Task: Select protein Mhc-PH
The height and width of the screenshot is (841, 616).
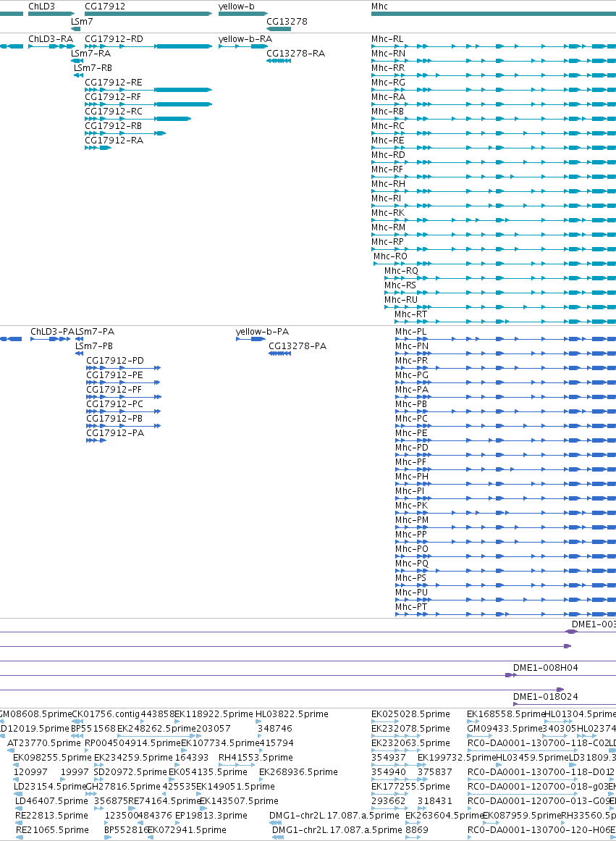Action: [412, 477]
